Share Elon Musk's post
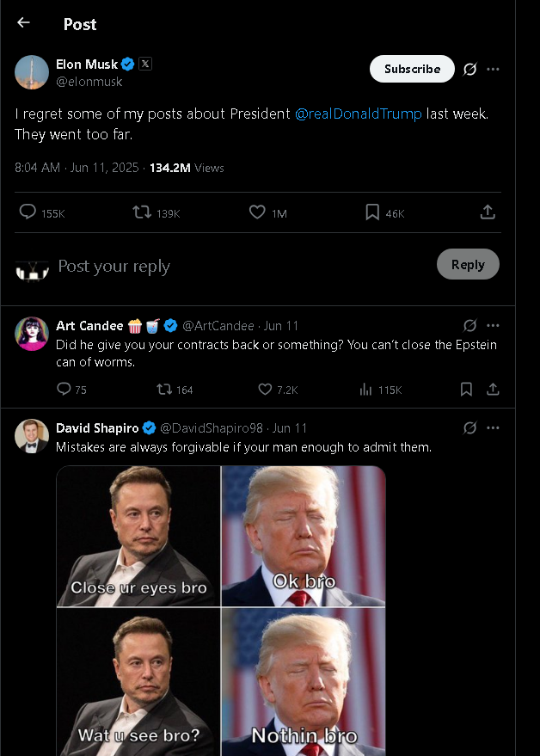The height and width of the screenshot is (756, 540). pos(487,212)
